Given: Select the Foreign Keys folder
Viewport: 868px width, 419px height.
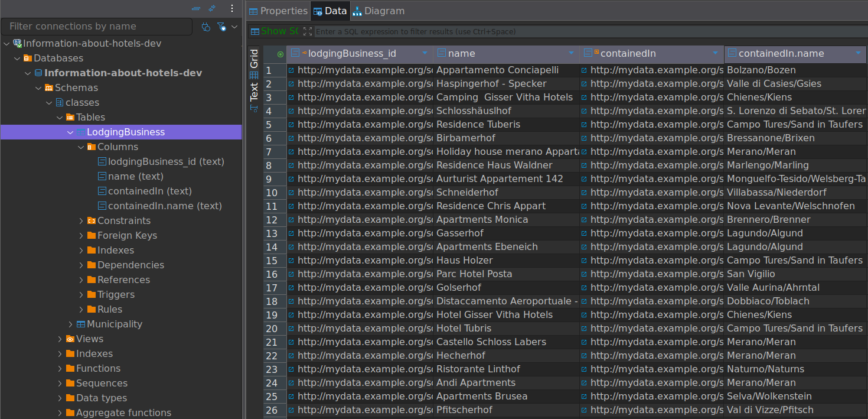Looking at the screenshot, I should click(x=127, y=235).
